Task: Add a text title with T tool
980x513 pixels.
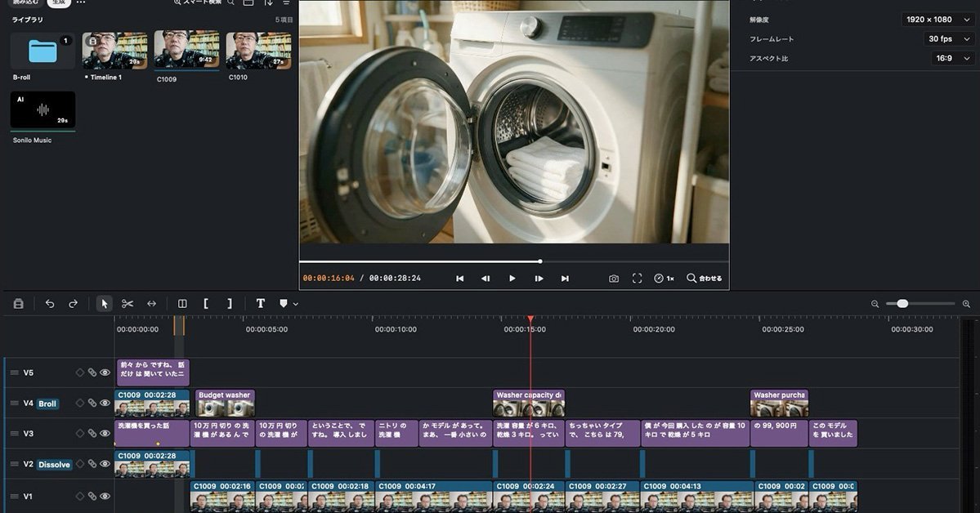Action: click(260, 304)
